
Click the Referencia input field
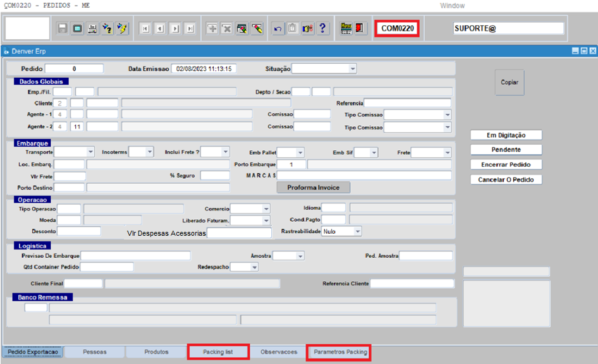coord(408,103)
